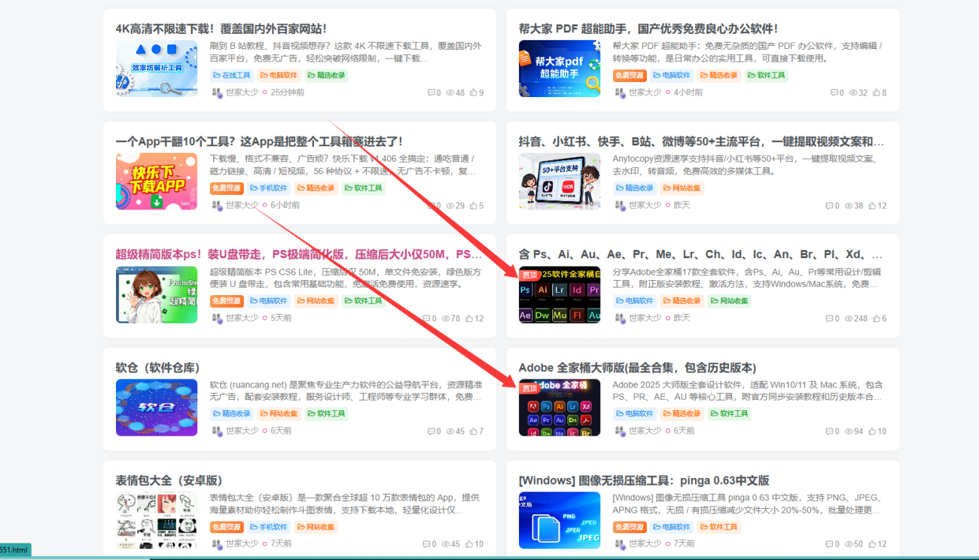Thumbs-up the Adobe 全家桶大师版 article

coord(874,431)
